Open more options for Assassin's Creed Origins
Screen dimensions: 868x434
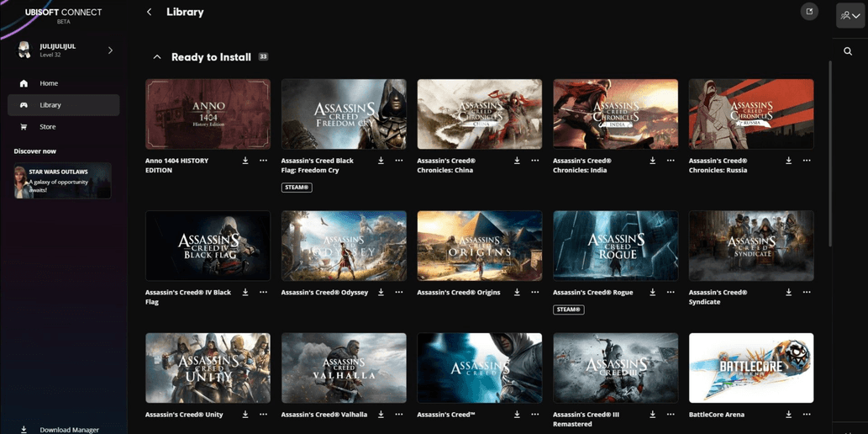click(x=534, y=292)
